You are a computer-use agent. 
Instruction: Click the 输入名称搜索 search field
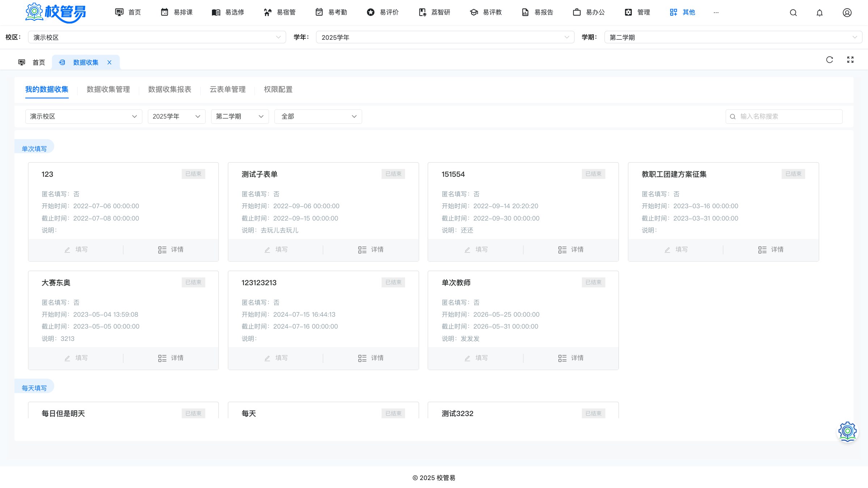(x=784, y=116)
